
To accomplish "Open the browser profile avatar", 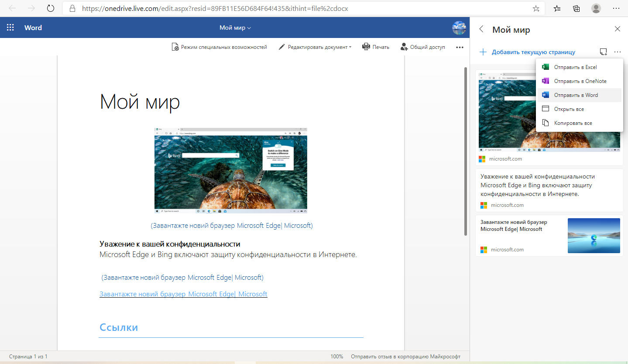I will coord(596,8).
